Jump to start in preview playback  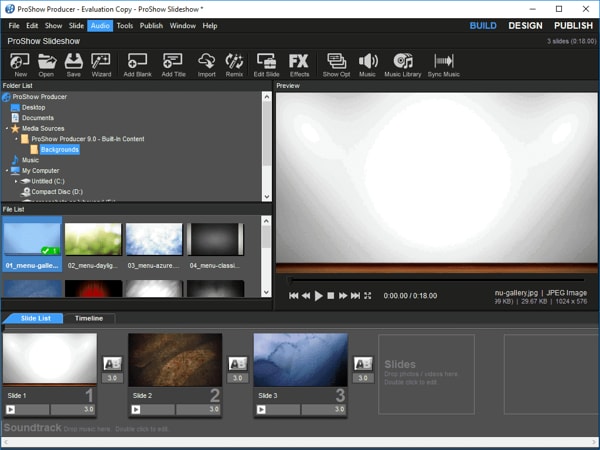(x=293, y=296)
